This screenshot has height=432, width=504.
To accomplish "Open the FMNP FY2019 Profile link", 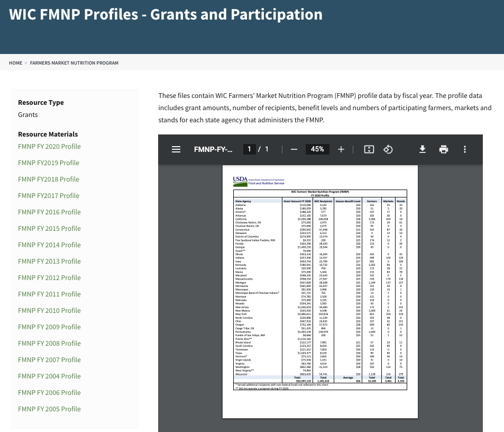I will (x=49, y=163).
